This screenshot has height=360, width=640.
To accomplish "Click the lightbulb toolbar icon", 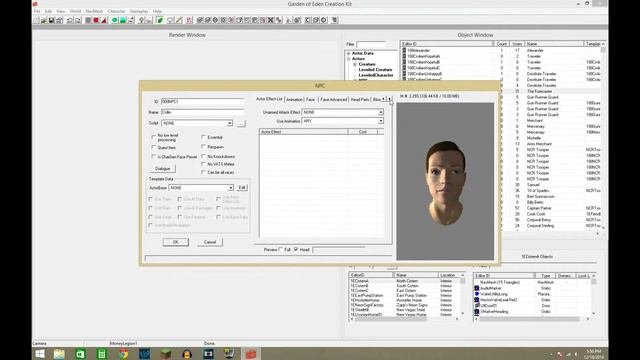I will 142,20.
